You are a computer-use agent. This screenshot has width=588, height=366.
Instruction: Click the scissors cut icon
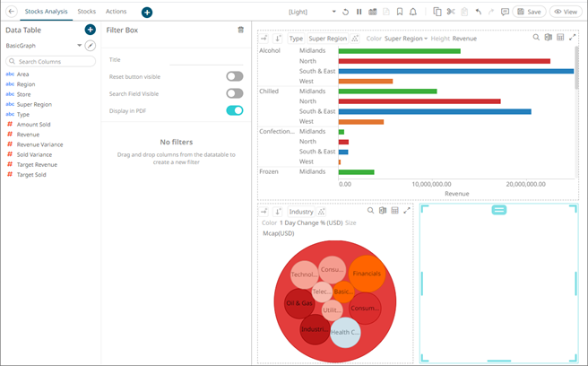[451, 12]
